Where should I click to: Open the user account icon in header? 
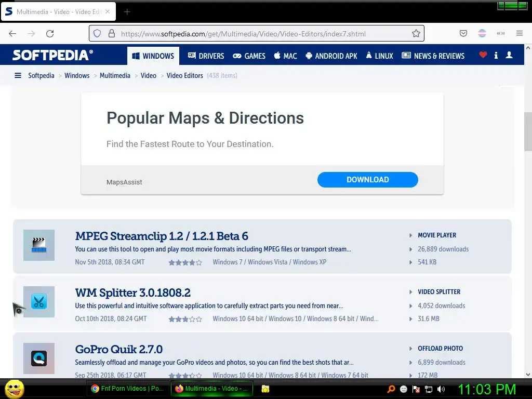tap(509, 55)
